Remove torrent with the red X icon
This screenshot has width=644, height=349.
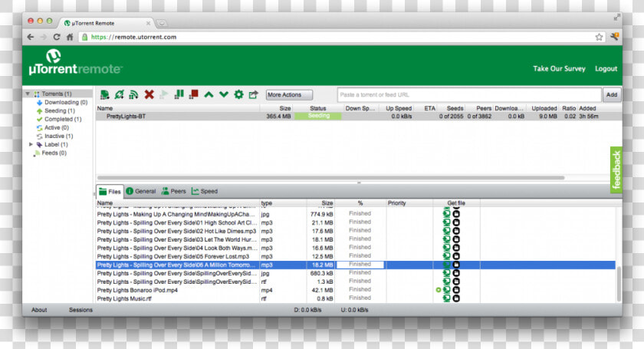149,94
